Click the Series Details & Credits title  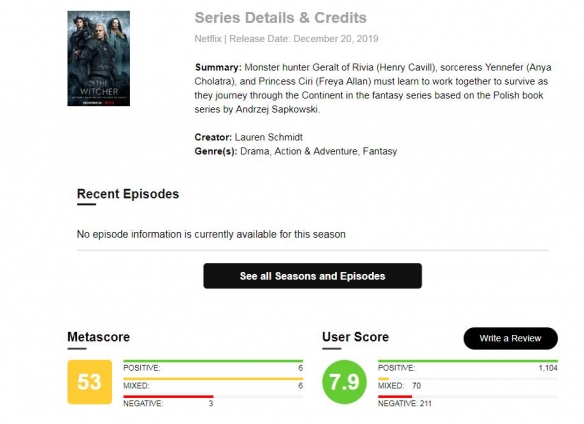coord(280,18)
